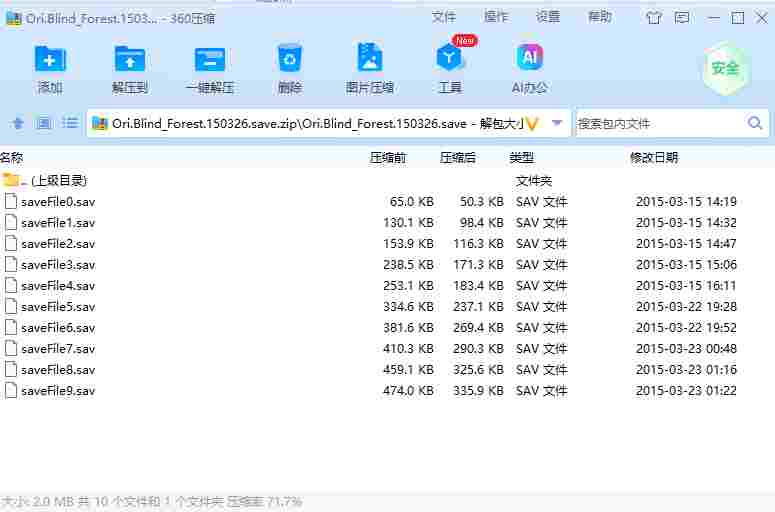
Task: Click the 文件夹 type label
Action: point(534,181)
